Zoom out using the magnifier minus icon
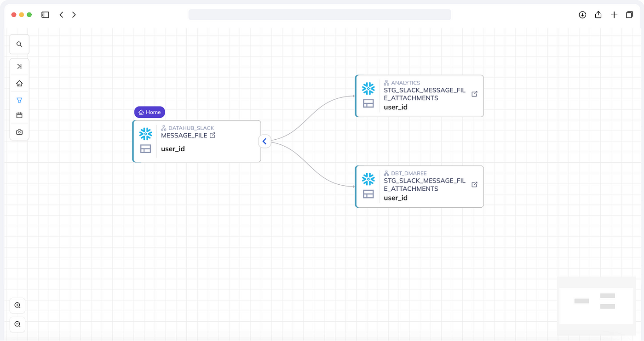Screen dimensions: 644x341 coord(17,324)
